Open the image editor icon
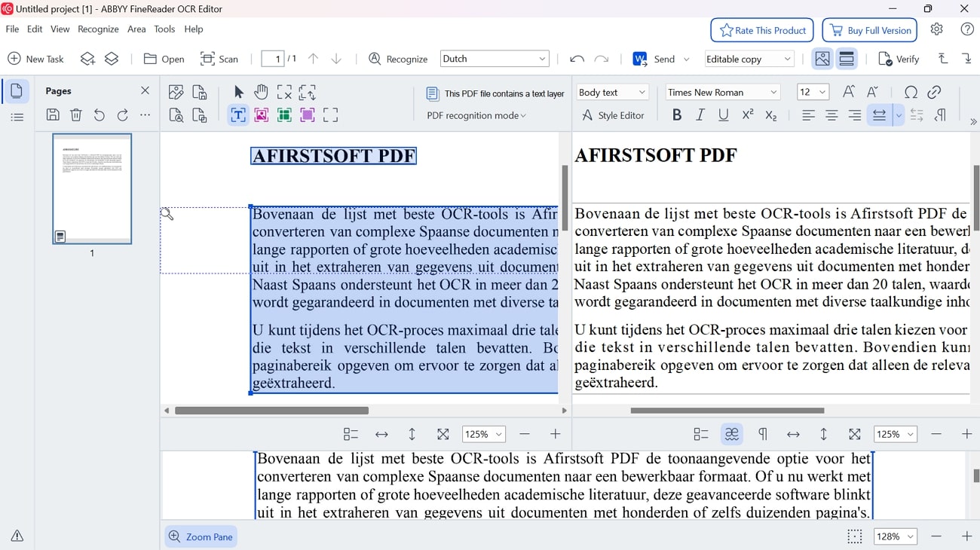 [176, 92]
